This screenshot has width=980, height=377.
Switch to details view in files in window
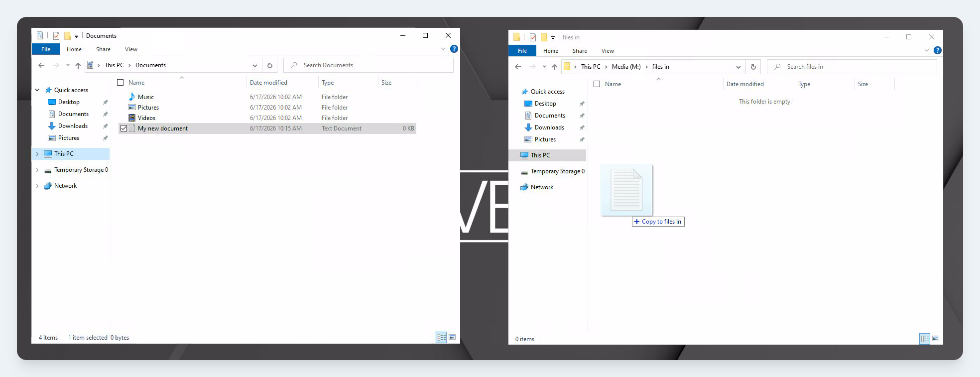tap(925, 339)
